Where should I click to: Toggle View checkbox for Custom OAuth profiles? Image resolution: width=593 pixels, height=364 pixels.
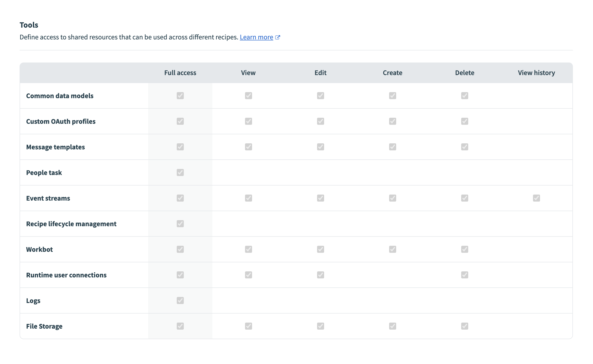coord(248,121)
